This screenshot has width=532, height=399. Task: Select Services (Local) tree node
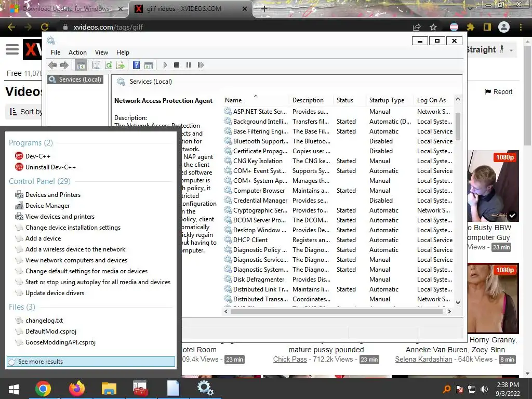(75, 79)
